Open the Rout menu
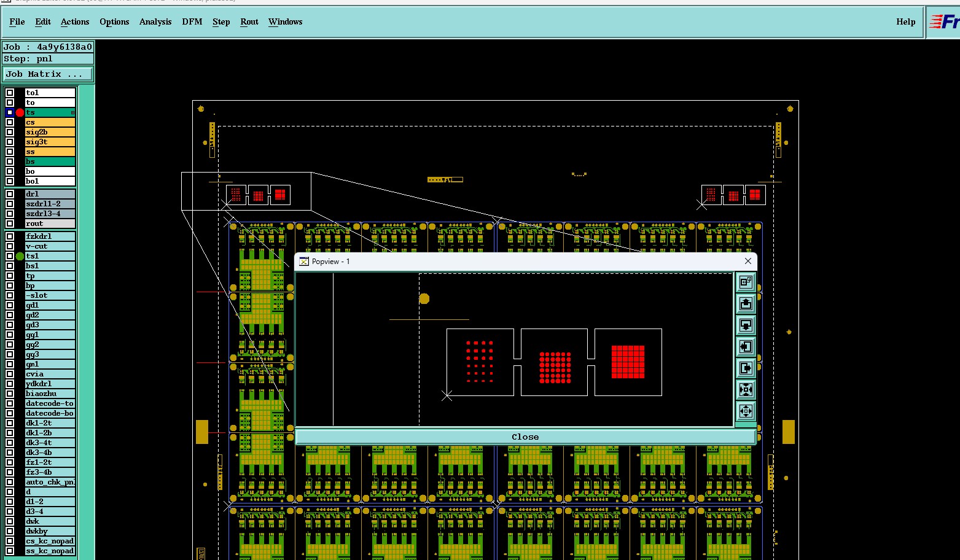Image resolution: width=960 pixels, height=560 pixels. [x=249, y=21]
